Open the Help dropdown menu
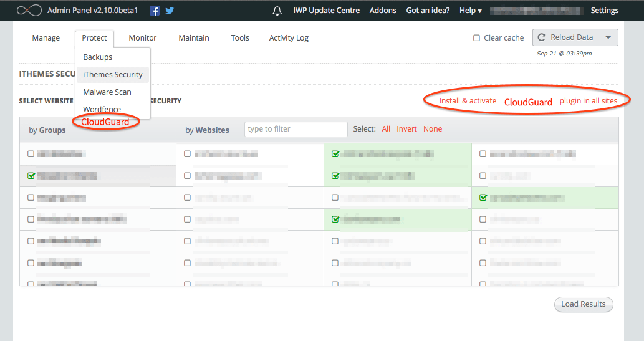The image size is (644, 341). point(470,11)
